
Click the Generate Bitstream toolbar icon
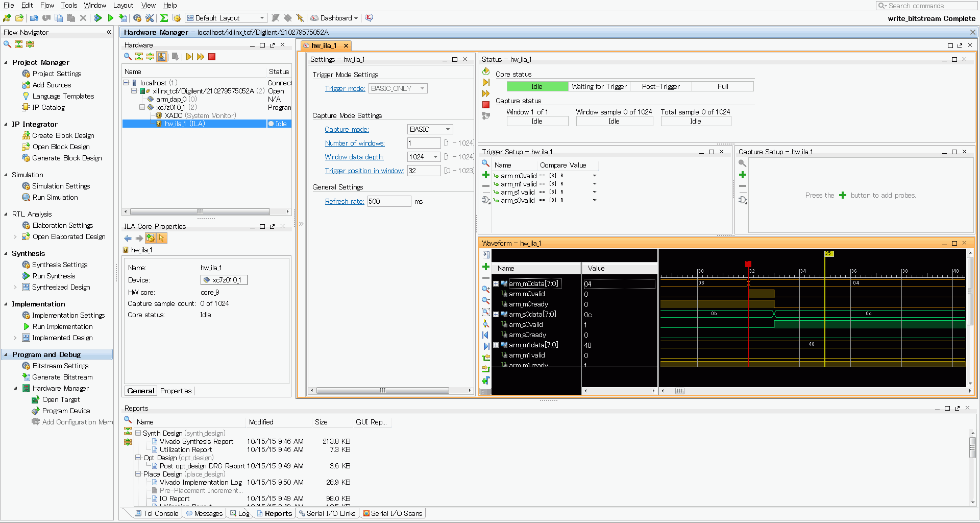click(122, 18)
